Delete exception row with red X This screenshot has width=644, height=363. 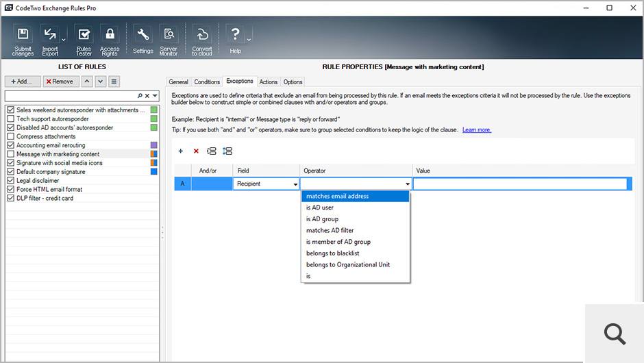pyautogui.click(x=197, y=151)
